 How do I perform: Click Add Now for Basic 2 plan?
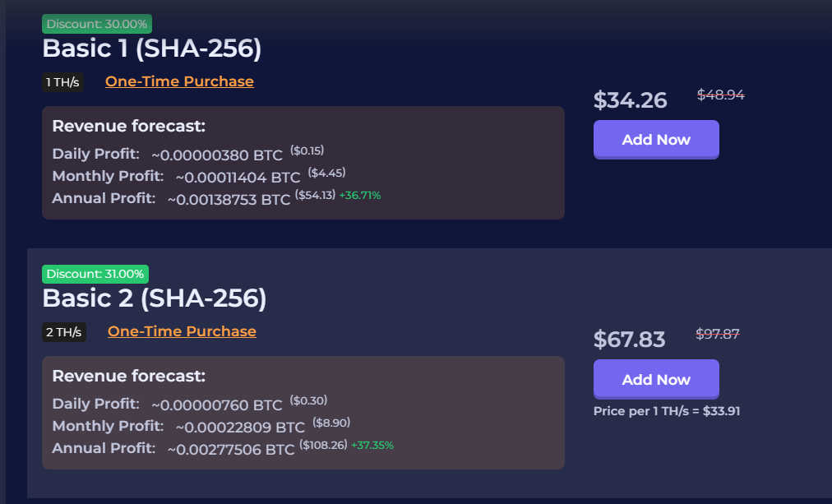coord(656,379)
